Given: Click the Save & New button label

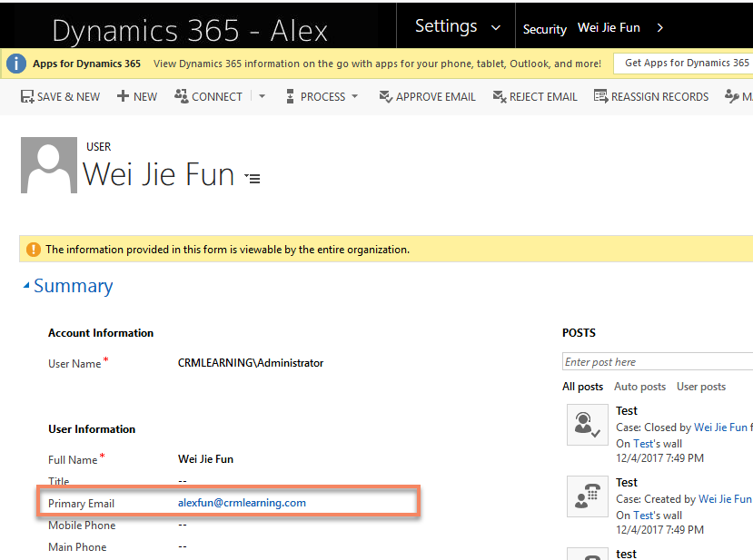Looking at the screenshot, I should pos(68,97).
